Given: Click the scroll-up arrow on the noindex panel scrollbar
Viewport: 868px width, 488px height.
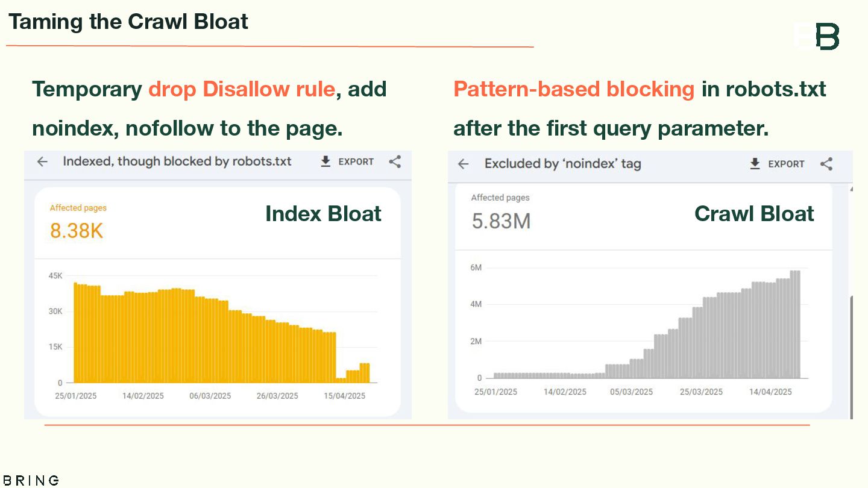Looking at the screenshot, I should 851,189.
